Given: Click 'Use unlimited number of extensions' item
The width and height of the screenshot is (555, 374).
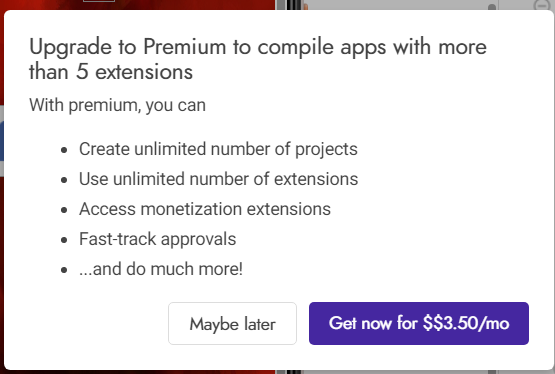Looking at the screenshot, I should pyautogui.click(x=218, y=179).
